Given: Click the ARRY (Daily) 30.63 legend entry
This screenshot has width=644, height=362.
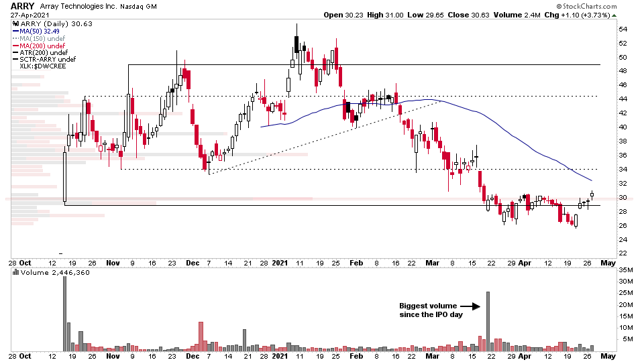Looking at the screenshot, I should pos(56,24).
